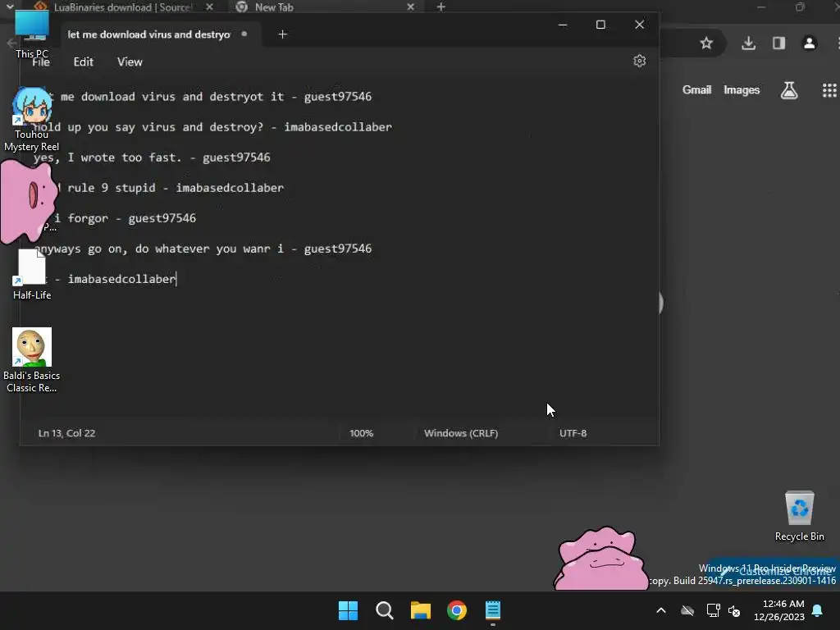840x630 pixels.
Task: Click muted volume tray icon
Action: tap(734, 610)
